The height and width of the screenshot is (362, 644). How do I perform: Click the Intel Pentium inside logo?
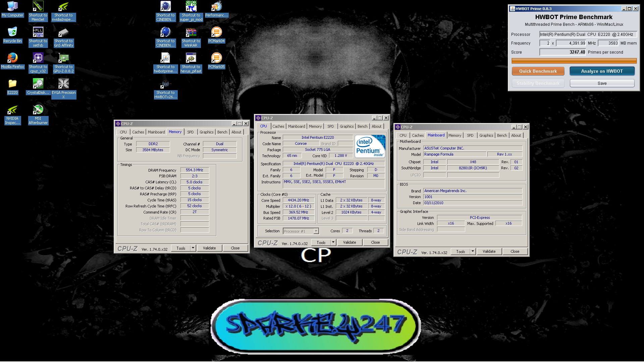(370, 146)
